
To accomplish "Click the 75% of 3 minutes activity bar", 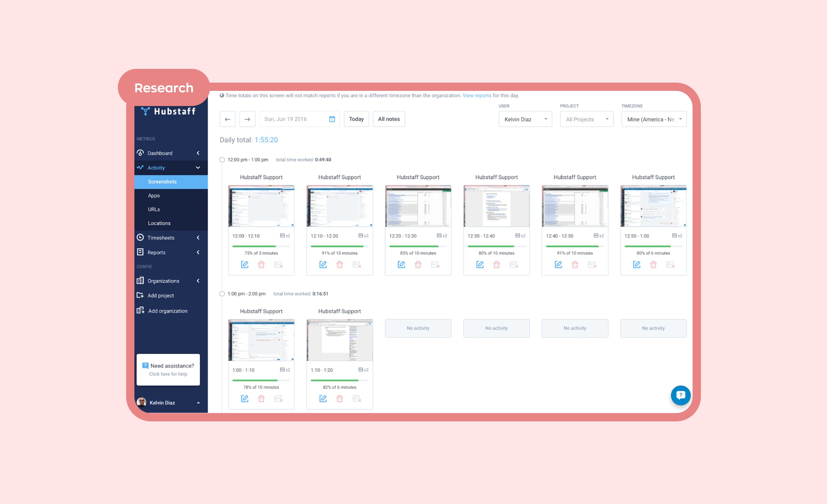I will point(261,246).
